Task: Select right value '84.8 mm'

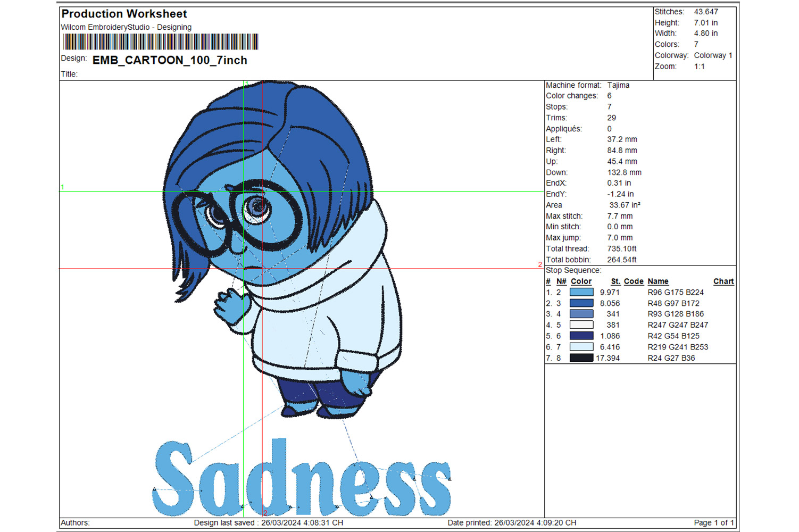Action: pos(622,151)
